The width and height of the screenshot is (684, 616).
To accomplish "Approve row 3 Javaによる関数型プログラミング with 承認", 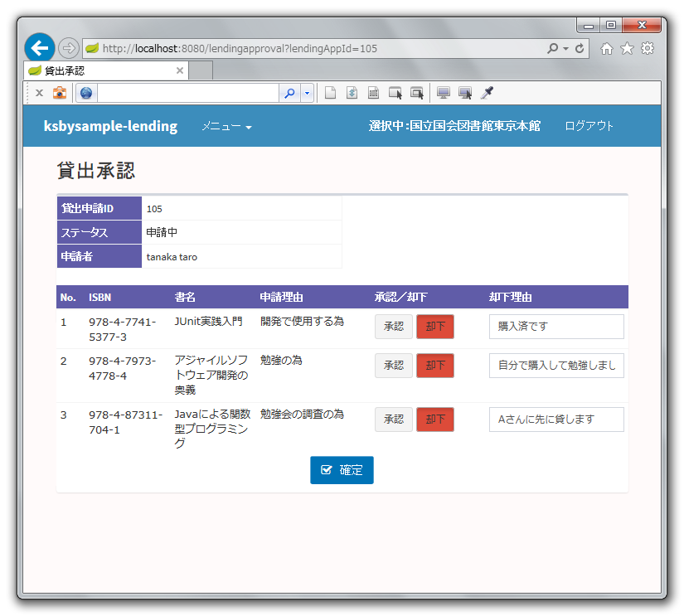I will tap(394, 420).
